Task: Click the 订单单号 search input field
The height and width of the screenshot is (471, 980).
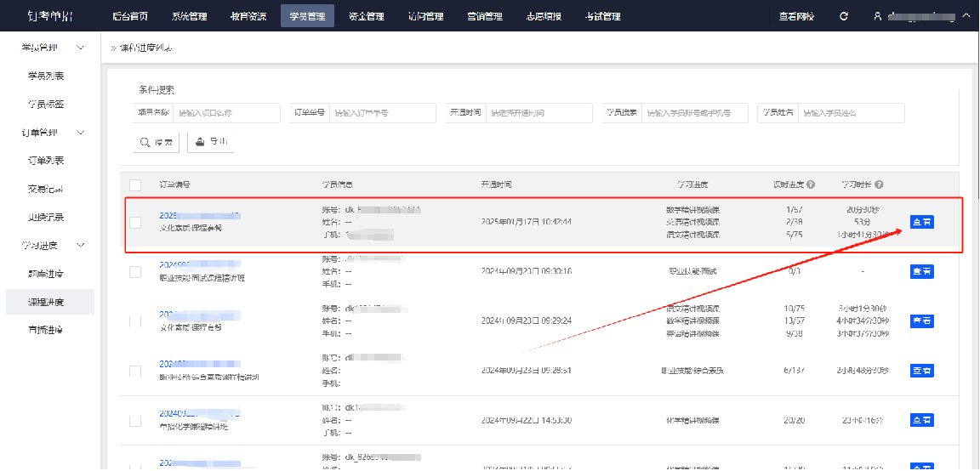Action: tap(382, 113)
